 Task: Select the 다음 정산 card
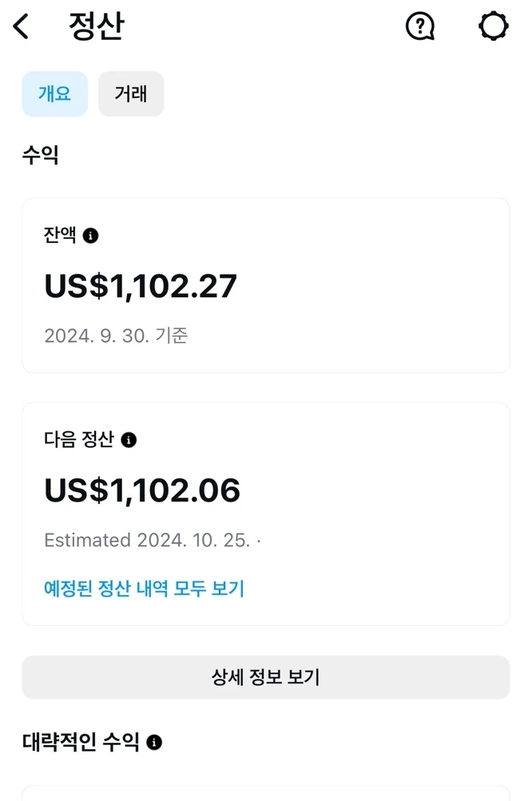point(266,511)
